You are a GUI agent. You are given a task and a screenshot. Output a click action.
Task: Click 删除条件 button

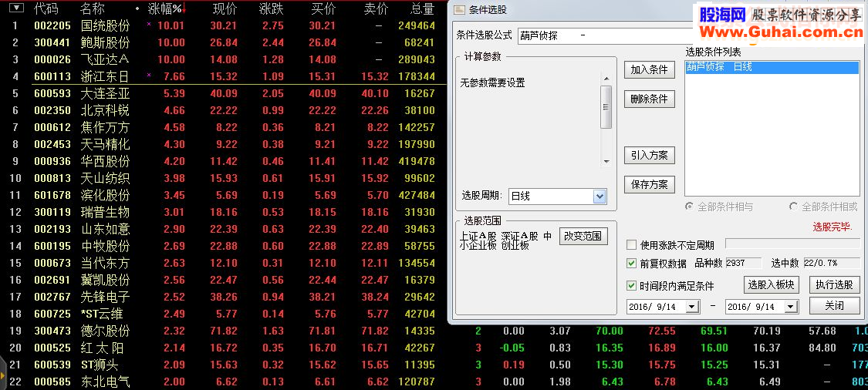pyautogui.click(x=650, y=99)
